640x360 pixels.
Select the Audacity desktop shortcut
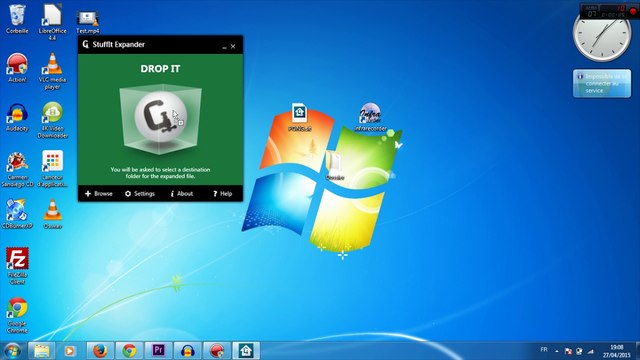point(17,117)
